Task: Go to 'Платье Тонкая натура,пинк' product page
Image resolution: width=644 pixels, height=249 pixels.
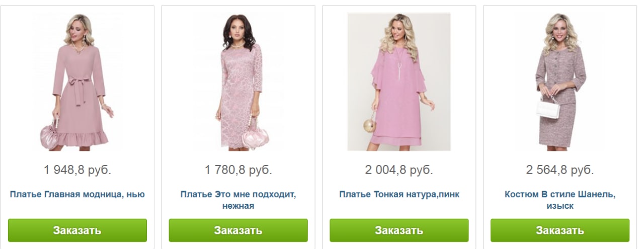Action: tap(399, 194)
